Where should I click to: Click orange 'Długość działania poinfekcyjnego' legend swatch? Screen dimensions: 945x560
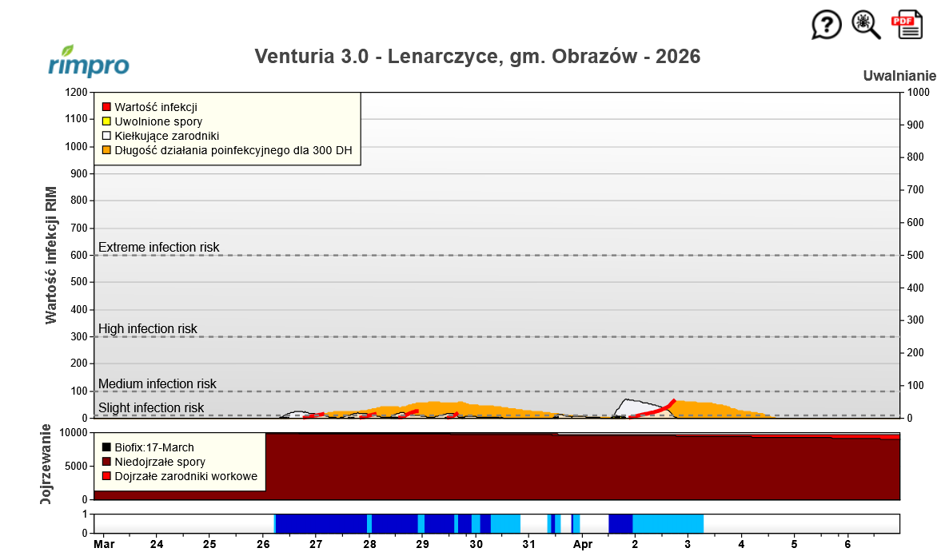[x=106, y=150]
